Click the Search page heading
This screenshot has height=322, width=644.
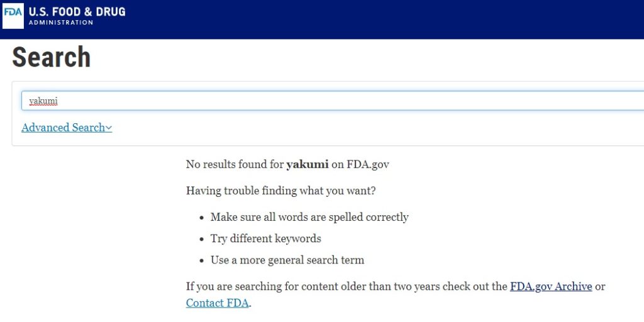point(52,57)
